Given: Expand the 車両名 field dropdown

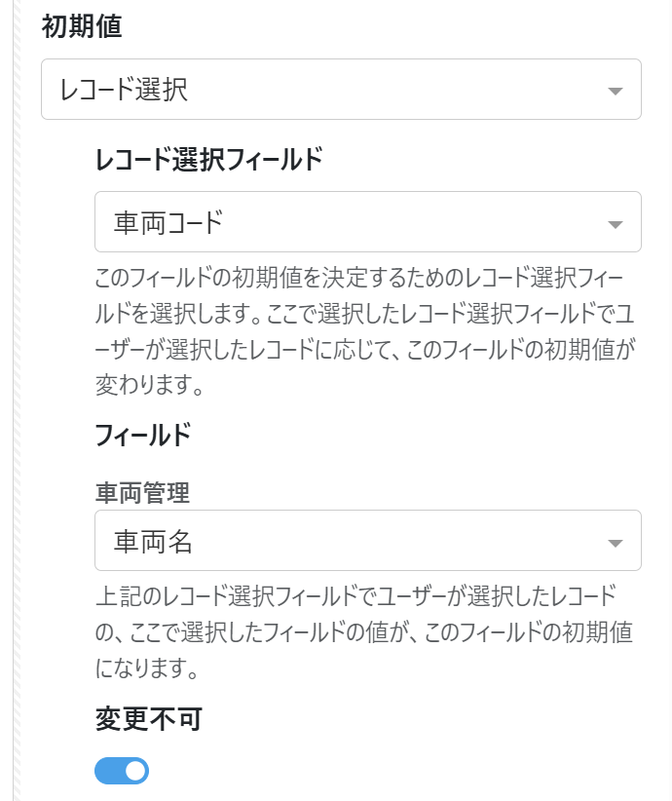Looking at the screenshot, I should click(367, 541).
